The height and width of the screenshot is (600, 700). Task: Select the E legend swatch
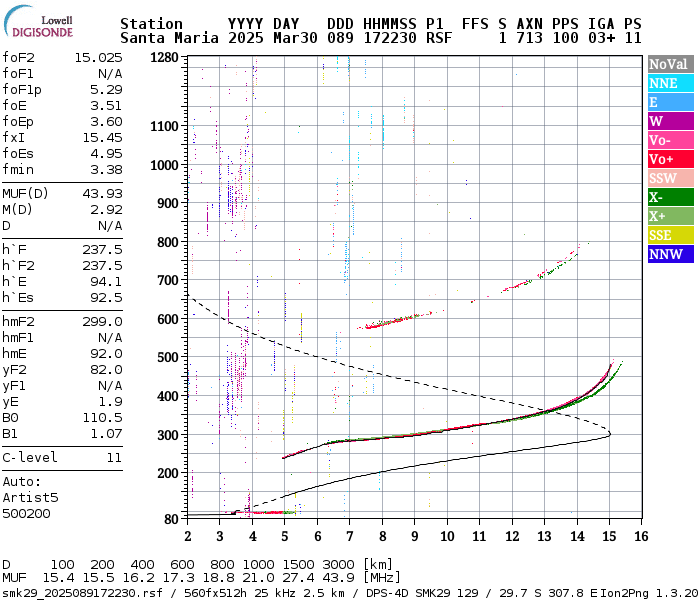coord(671,102)
